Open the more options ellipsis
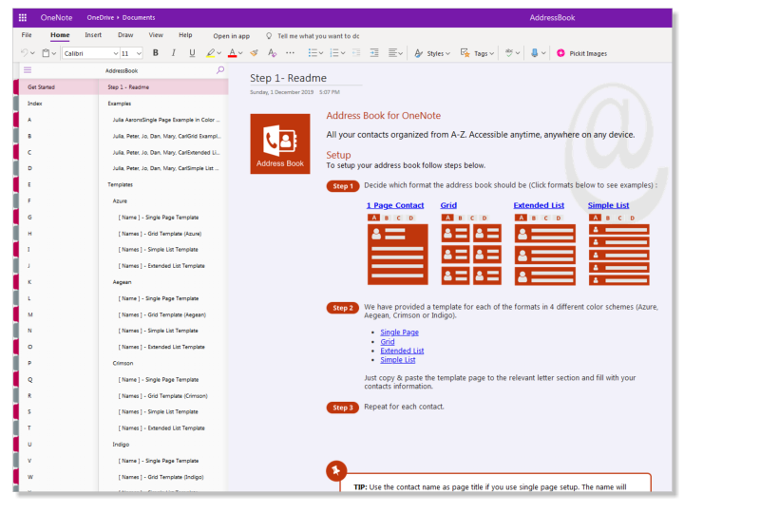Viewport: 779px width, 532px height. [x=290, y=52]
